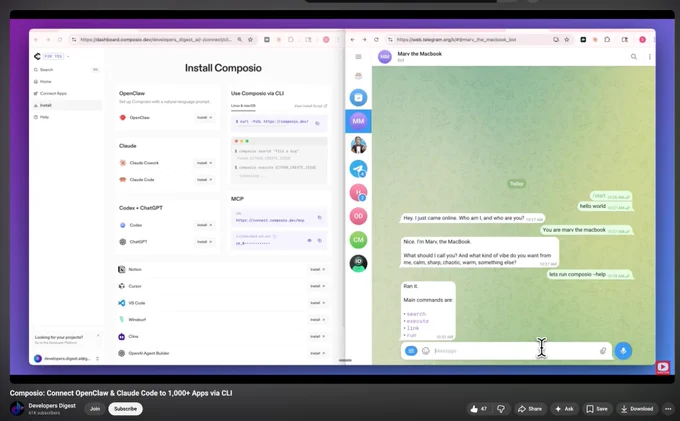Click the Claude Cowork icon
The width and height of the screenshot is (680, 421).
(123, 163)
